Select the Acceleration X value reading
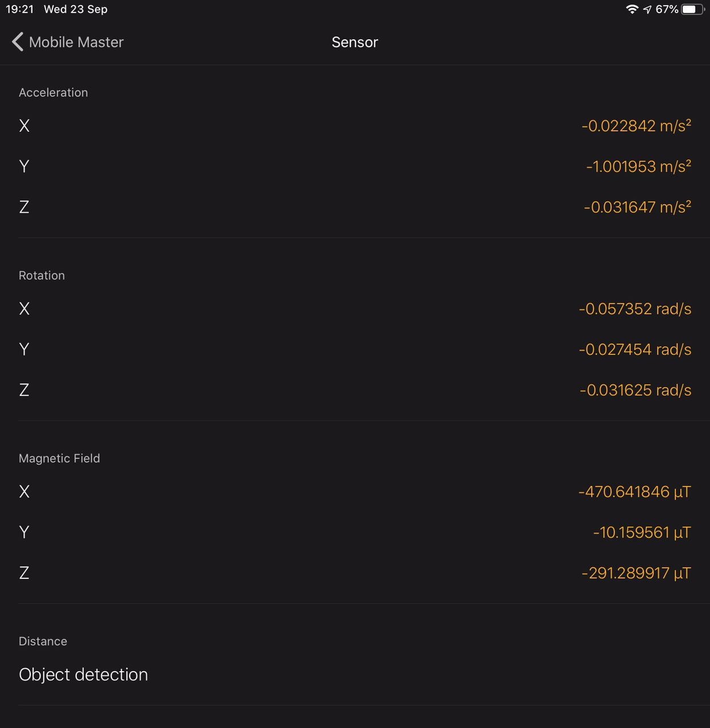 (x=636, y=126)
